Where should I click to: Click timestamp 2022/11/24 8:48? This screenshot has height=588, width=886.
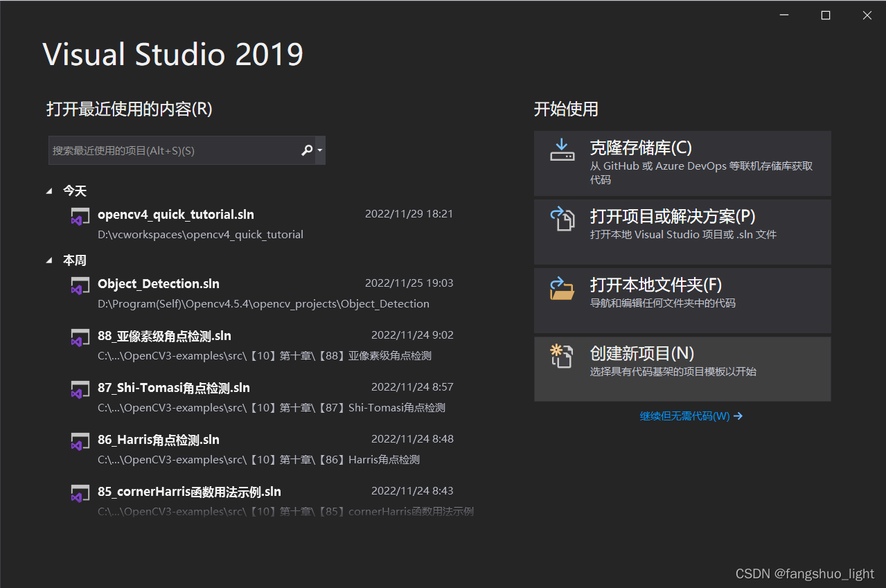pos(412,439)
